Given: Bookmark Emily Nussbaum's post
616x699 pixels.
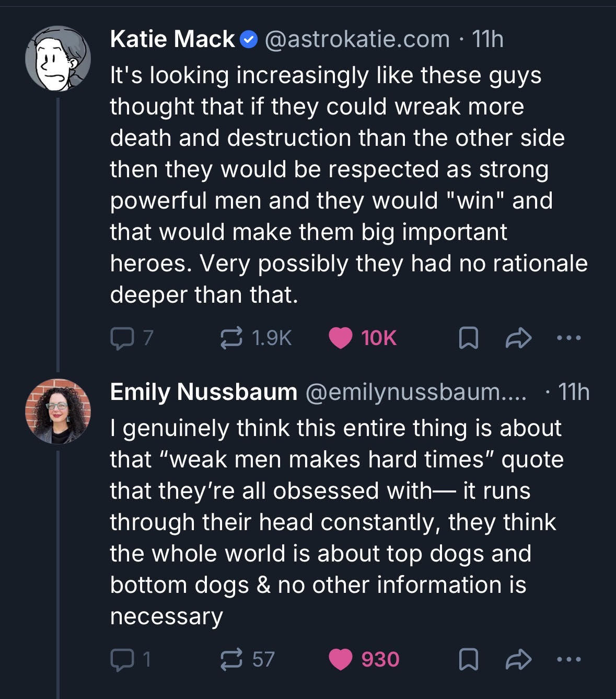Looking at the screenshot, I should [x=468, y=659].
